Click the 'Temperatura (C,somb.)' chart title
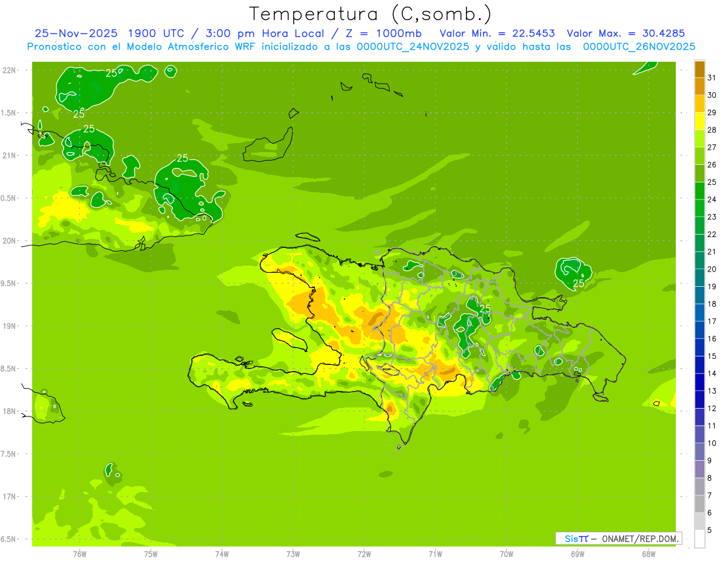 [x=370, y=15]
